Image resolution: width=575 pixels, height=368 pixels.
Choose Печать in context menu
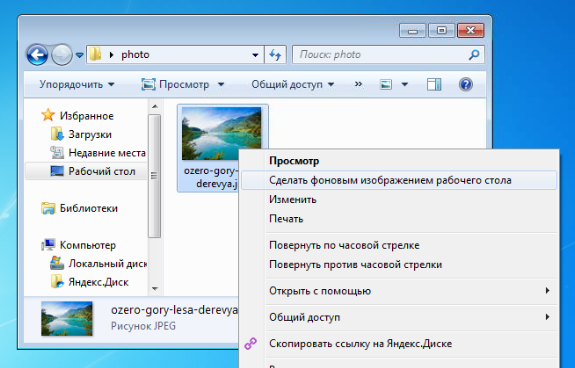286,219
